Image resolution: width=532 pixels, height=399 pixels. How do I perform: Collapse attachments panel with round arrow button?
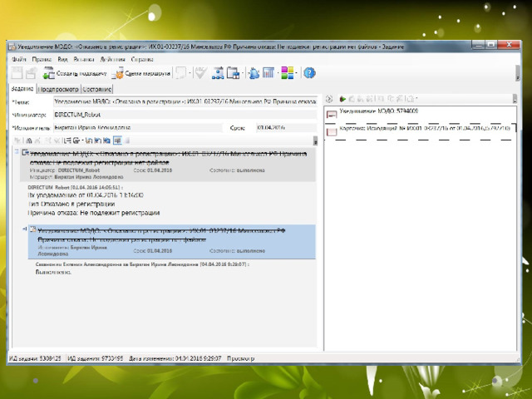click(x=329, y=99)
